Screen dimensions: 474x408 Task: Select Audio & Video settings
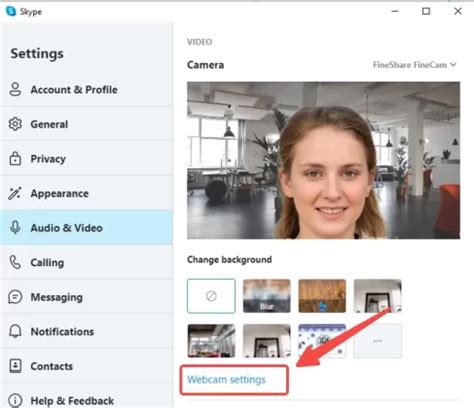(x=86, y=227)
